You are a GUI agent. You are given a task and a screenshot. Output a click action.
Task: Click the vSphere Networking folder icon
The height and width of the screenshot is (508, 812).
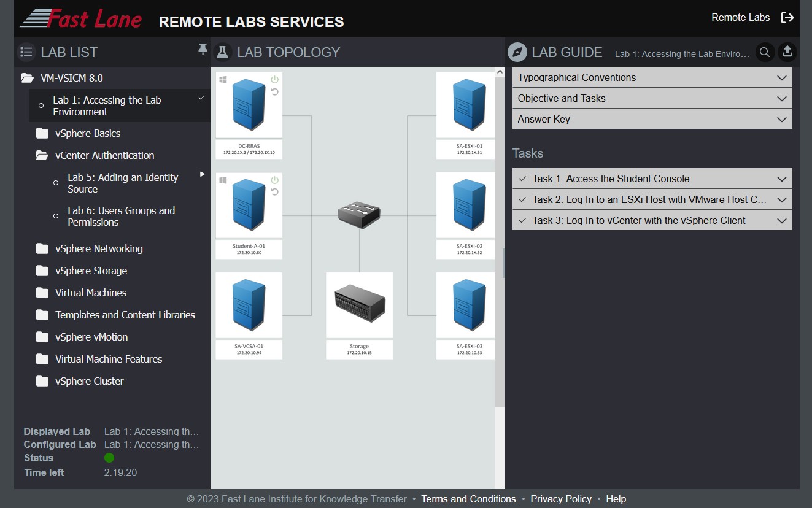42,248
